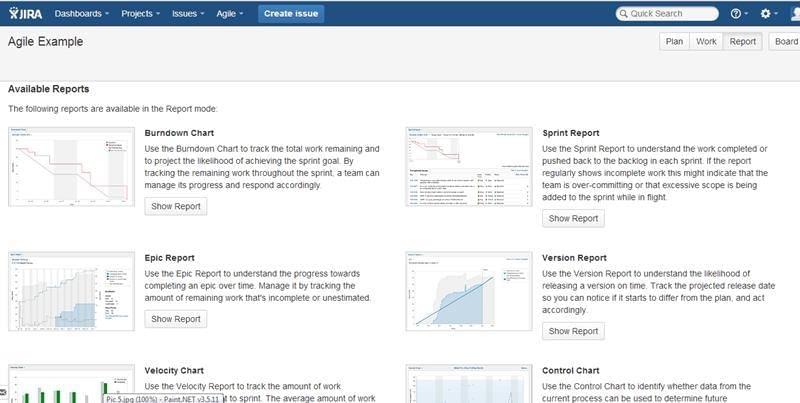Show the Epic Report
Image resolution: width=800 pixels, height=403 pixels.
coord(176,319)
